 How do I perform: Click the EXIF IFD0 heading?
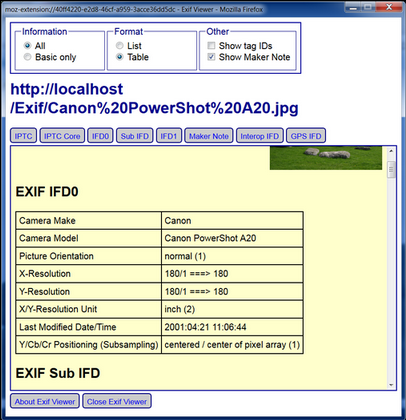tap(47, 192)
